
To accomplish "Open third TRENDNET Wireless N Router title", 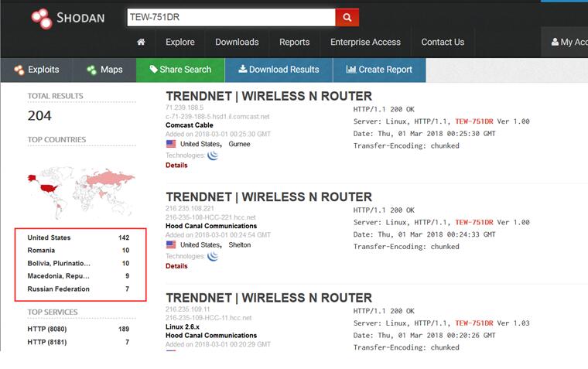I will coord(269,298).
